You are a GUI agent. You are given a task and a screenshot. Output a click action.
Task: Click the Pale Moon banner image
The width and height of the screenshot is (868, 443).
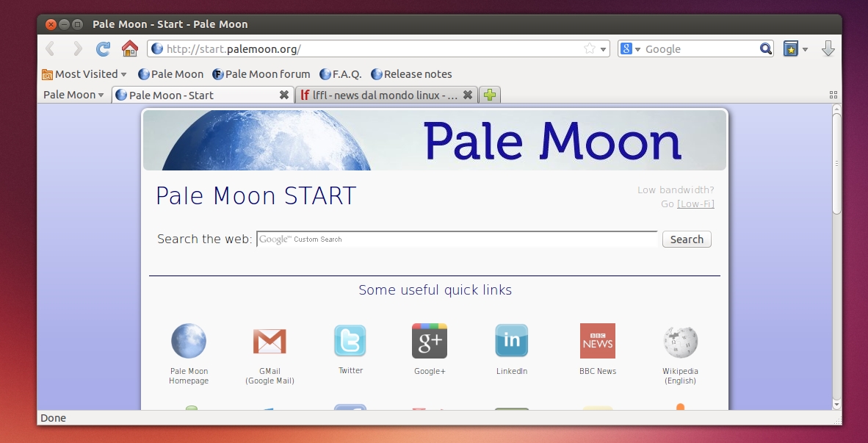pos(435,140)
